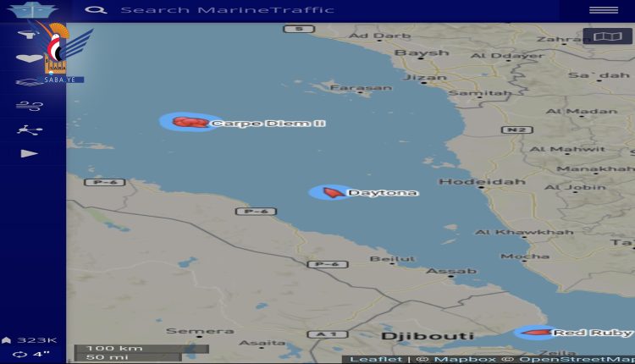
Task: Select the Red Ruby vessel marker
Action: [x=533, y=332]
